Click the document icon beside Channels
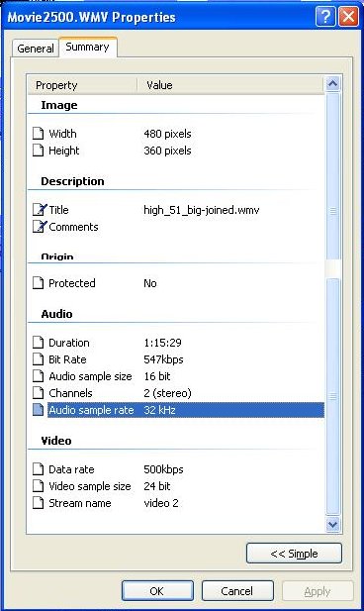Screen dimensions: 364x611 pos(38,392)
